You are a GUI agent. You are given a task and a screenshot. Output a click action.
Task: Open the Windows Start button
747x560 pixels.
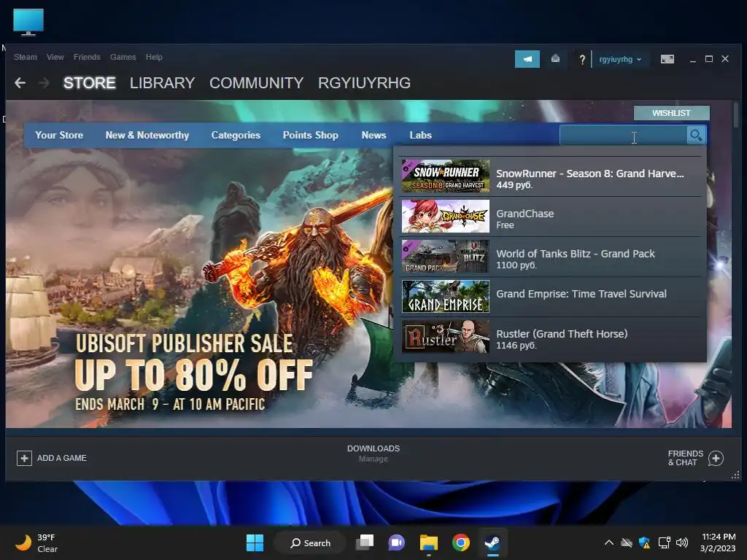(255, 542)
